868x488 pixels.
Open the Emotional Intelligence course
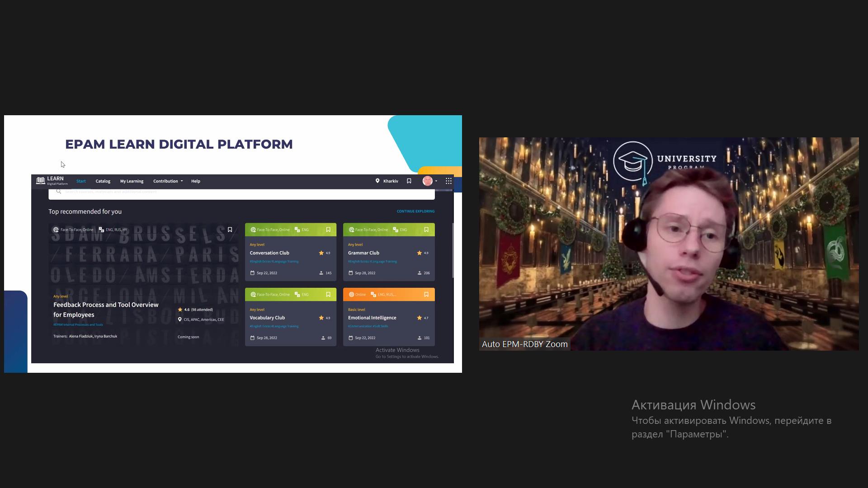click(372, 318)
